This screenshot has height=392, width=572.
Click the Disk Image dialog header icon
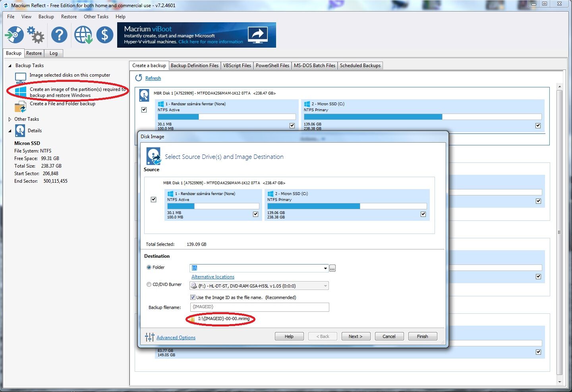[153, 156]
